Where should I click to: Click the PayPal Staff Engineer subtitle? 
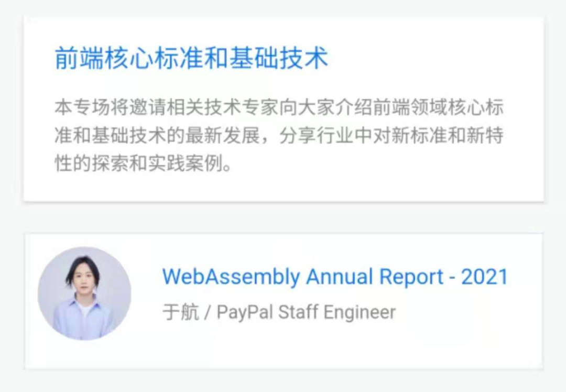tap(306, 312)
